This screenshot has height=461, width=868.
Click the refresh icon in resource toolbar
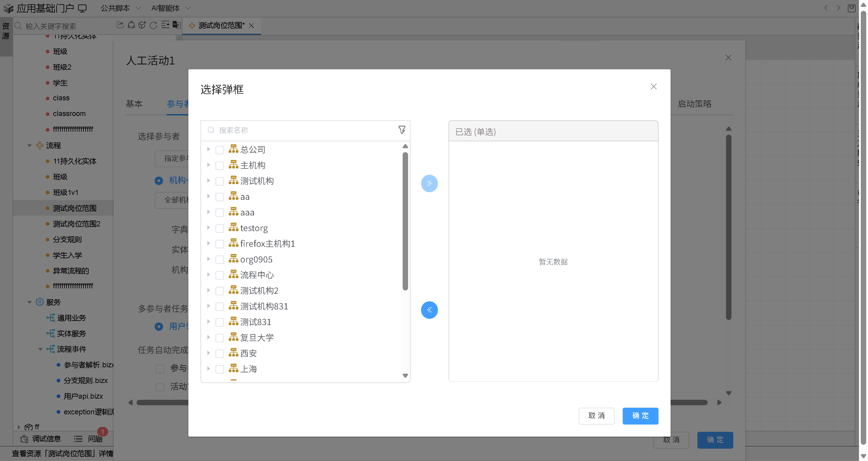click(x=153, y=25)
